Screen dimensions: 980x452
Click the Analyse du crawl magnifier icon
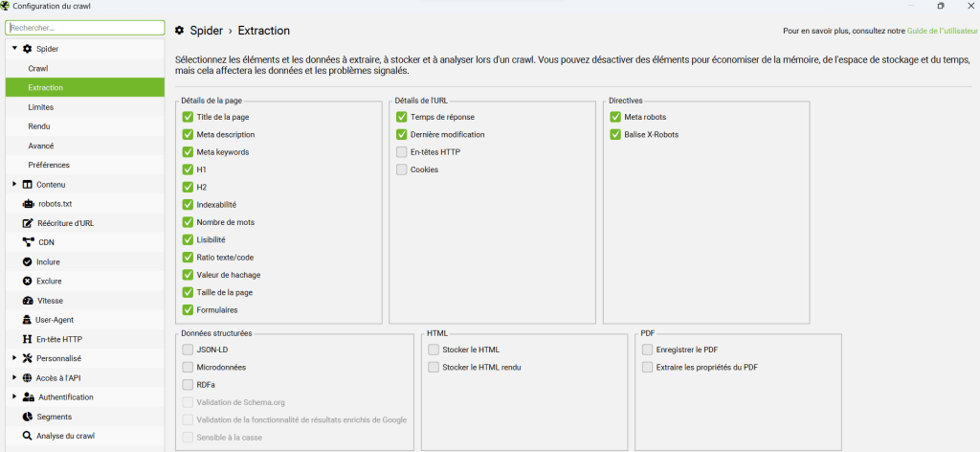(x=28, y=436)
